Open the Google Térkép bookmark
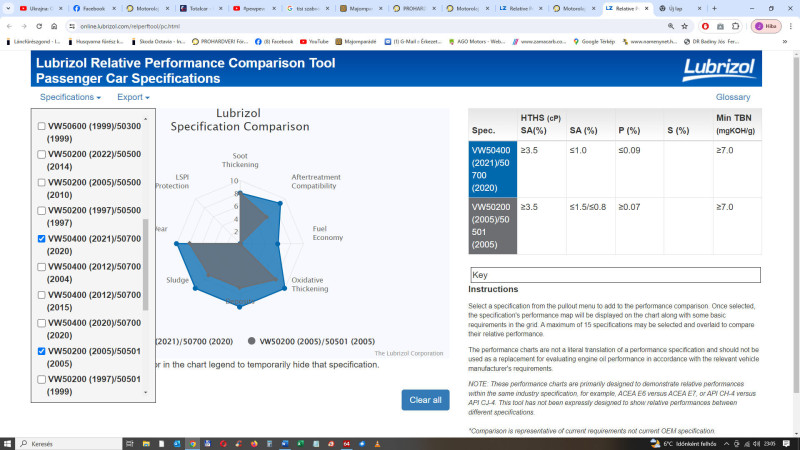 [x=594, y=41]
